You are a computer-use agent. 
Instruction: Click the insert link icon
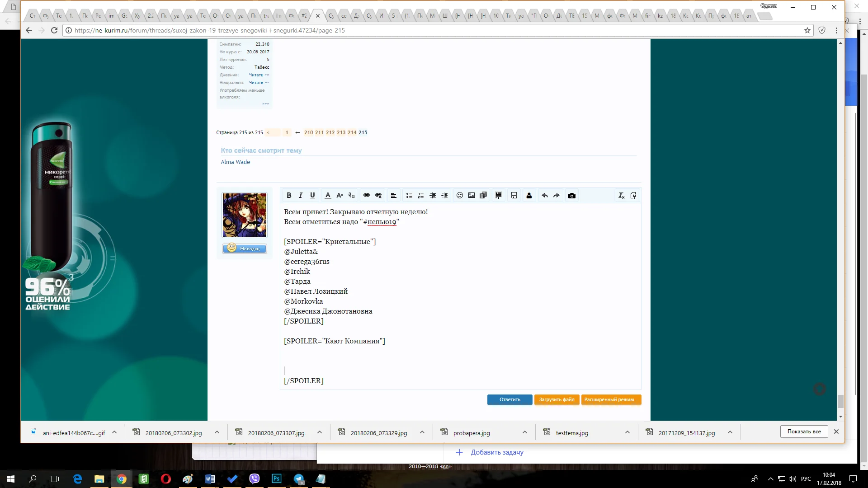(367, 196)
